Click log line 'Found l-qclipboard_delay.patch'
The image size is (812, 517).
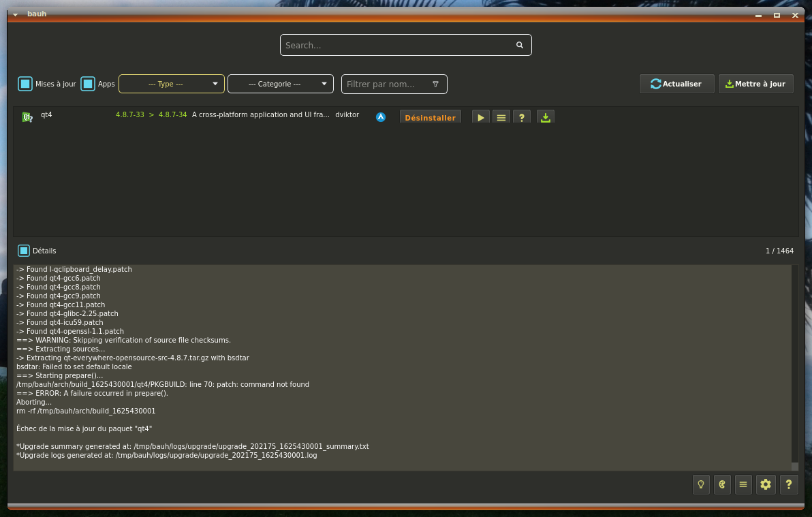pyautogui.click(x=74, y=269)
